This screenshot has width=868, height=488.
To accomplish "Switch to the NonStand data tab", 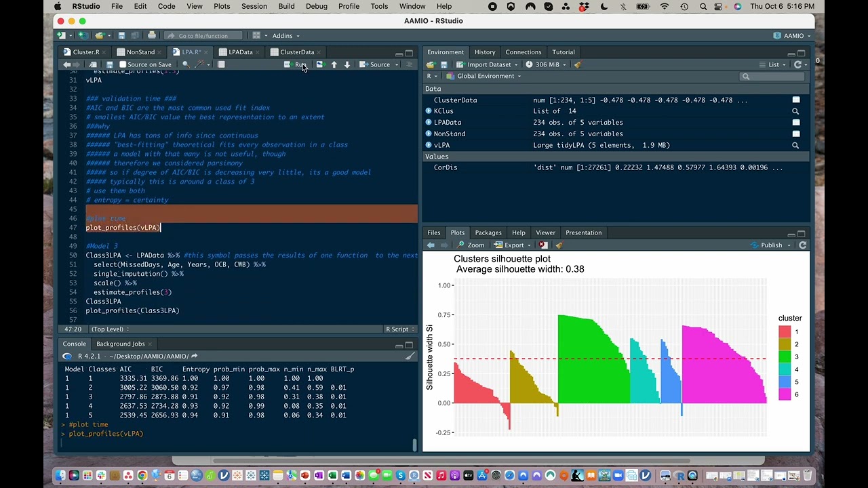I will (140, 52).
